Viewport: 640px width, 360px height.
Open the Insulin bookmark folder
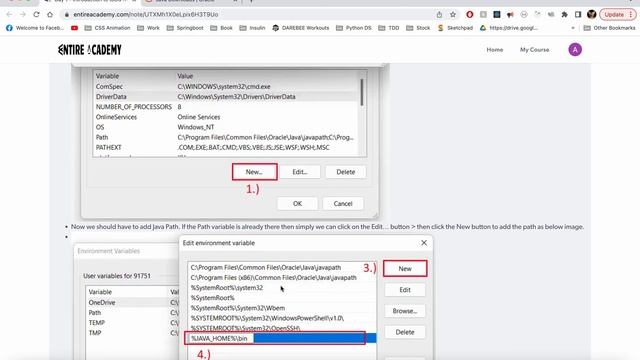click(252, 28)
